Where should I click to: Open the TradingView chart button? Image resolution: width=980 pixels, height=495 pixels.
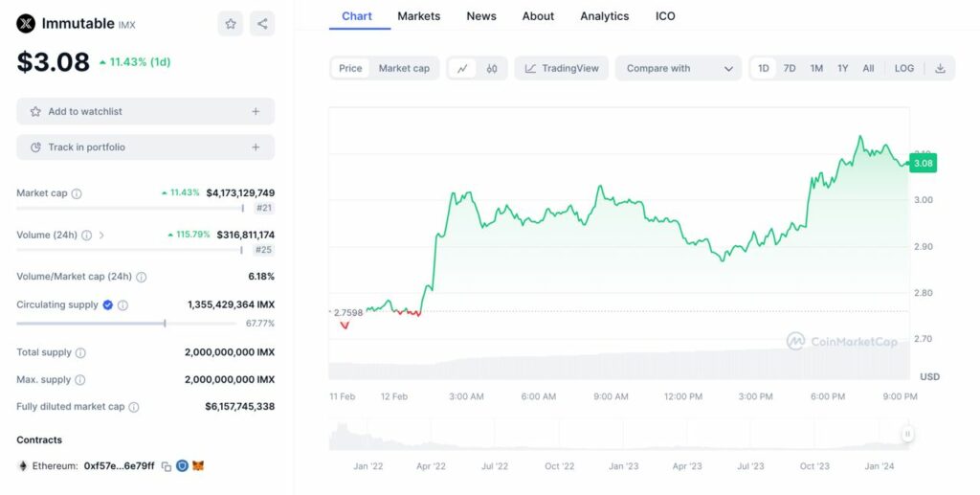pos(561,68)
